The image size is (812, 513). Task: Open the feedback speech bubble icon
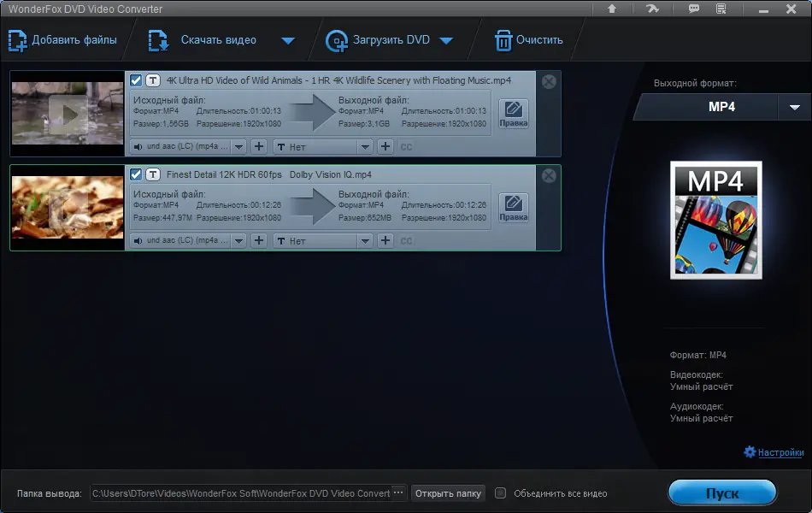pyautogui.click(x=693, y=9)
